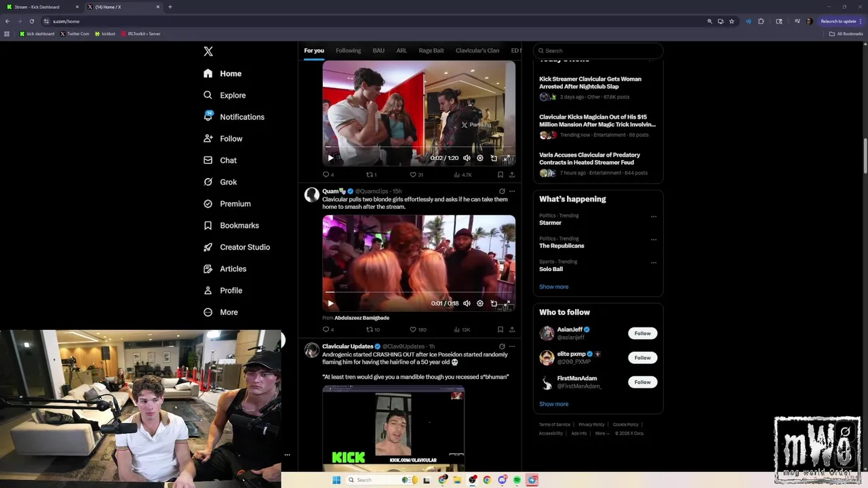The width and height of the screenshot is (868, 488).
Task: Open Chat from the sidebar
Action: coord(220,160)
